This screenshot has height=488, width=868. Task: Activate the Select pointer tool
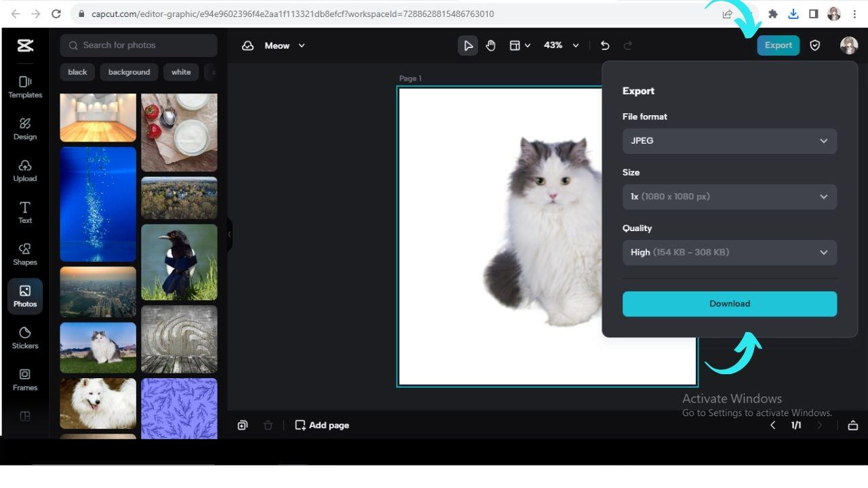pyautogui.click(x=468, y=45)
